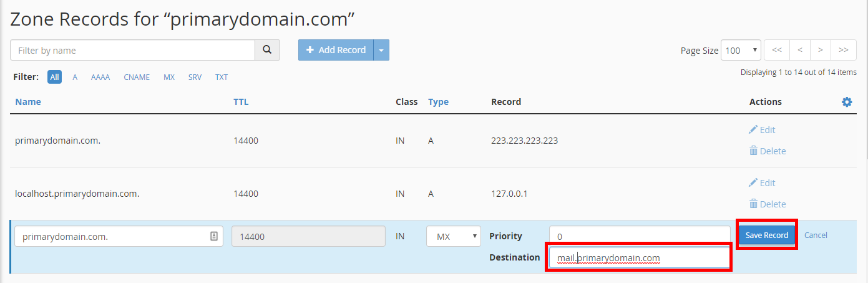Viewport: 868px width, 283px height.
Task: Click the Save Record button
Action: click(767, 236)
